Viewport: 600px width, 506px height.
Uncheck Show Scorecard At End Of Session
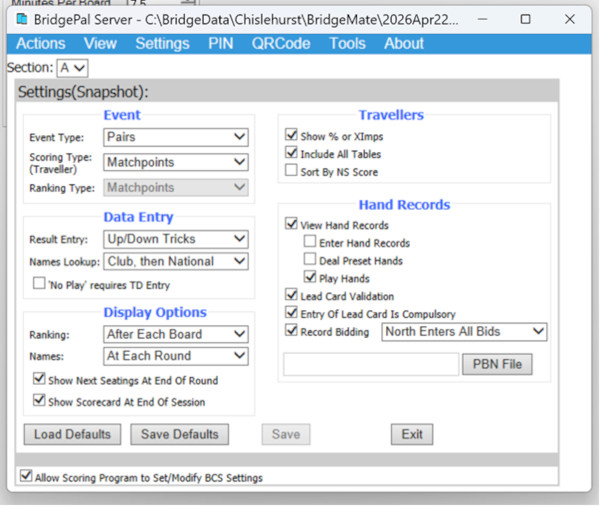coord(39,401)
